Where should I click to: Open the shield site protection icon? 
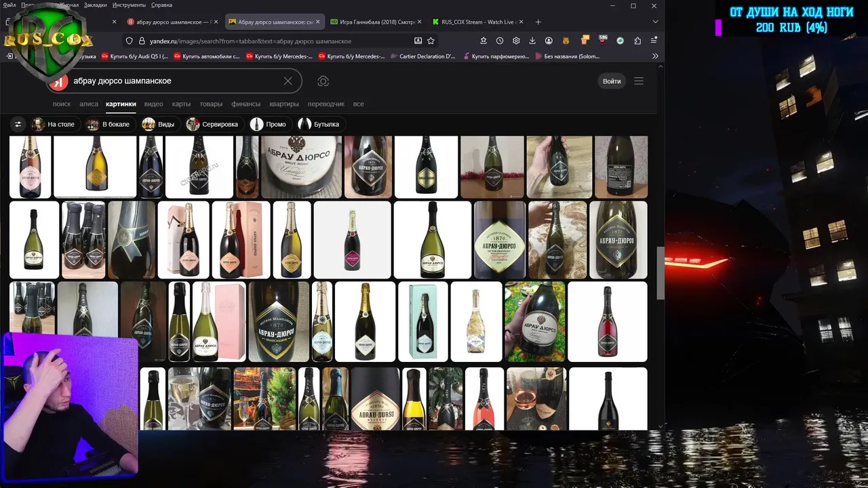[x=130, y=41]
